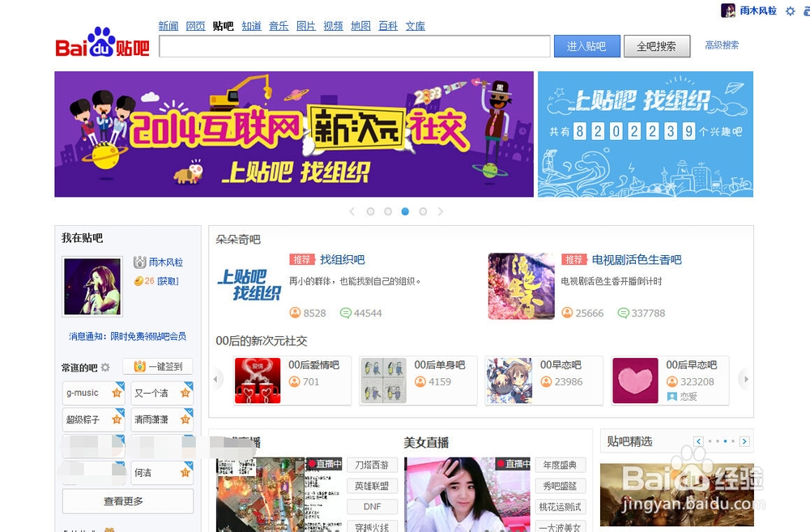Viewport: 810px width, 532px height.
Task: Open 音乐 in top navigation
Action: pos(279,26)
